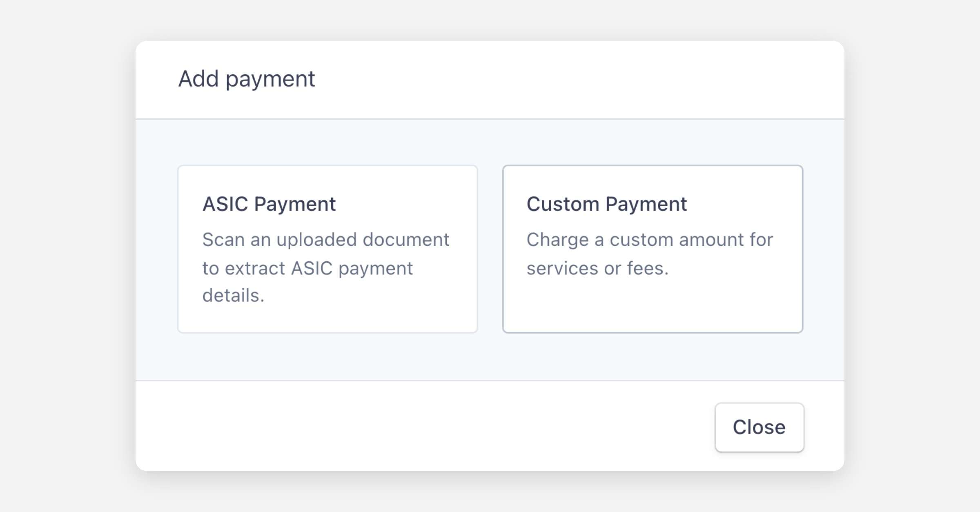Click the "ASIC Payment" heading text
This screenshot has height=512, width=980.
[x=269, y=204]
